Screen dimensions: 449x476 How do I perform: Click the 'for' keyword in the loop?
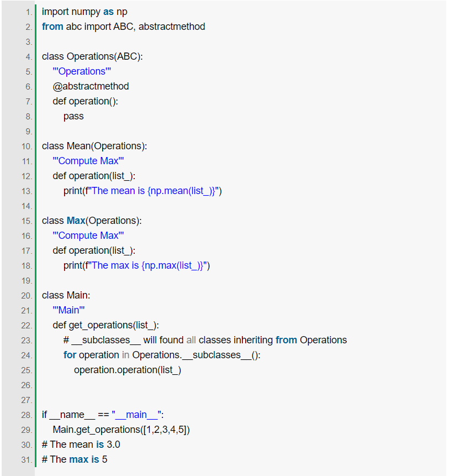pos(70,355)
